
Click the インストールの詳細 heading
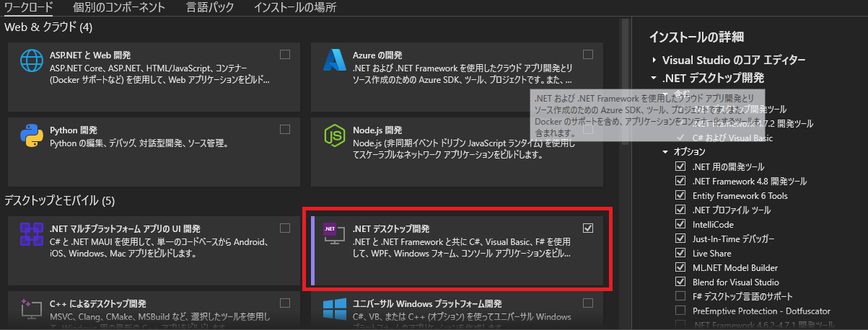click(696, 37)
